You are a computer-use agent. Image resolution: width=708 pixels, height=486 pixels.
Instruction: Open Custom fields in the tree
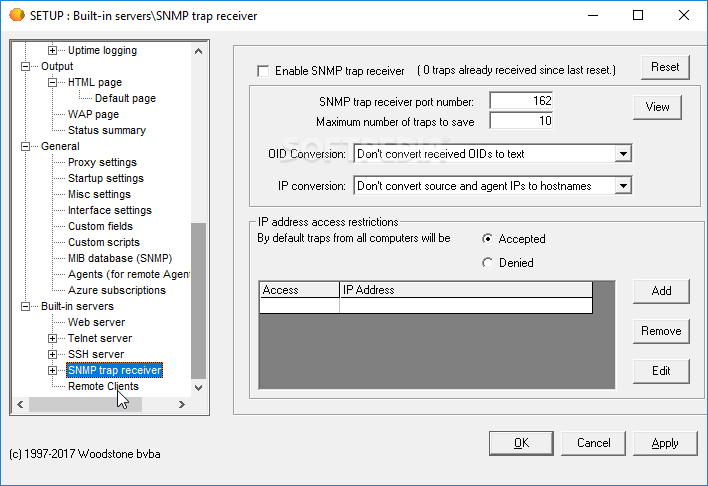coord(100,226)
